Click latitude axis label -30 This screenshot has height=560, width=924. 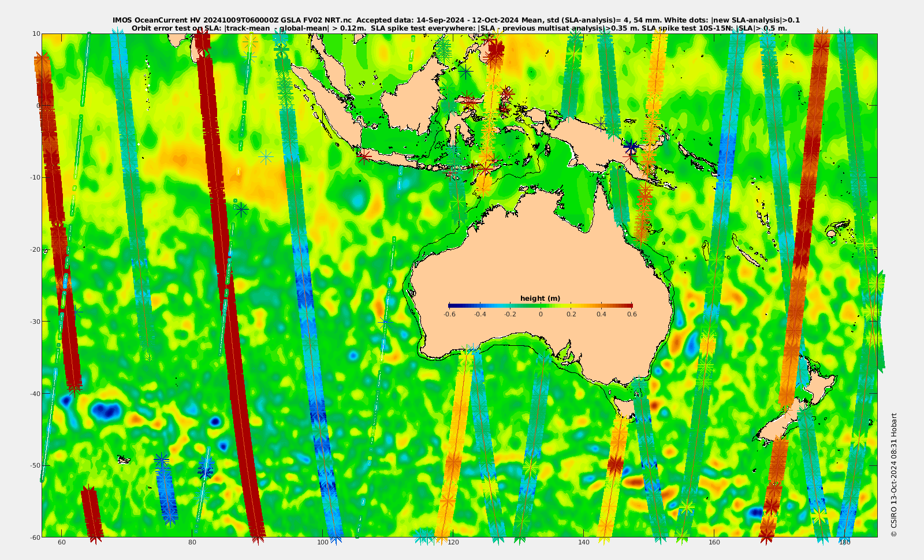point(35,321)
